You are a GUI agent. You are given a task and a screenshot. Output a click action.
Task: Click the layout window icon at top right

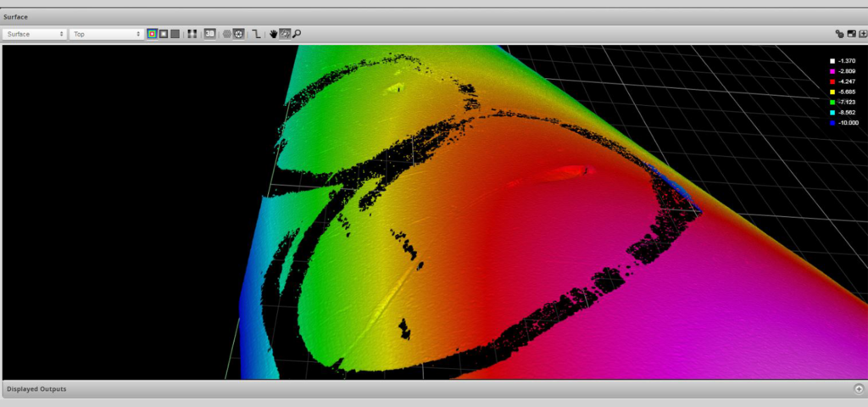point(851,34)
